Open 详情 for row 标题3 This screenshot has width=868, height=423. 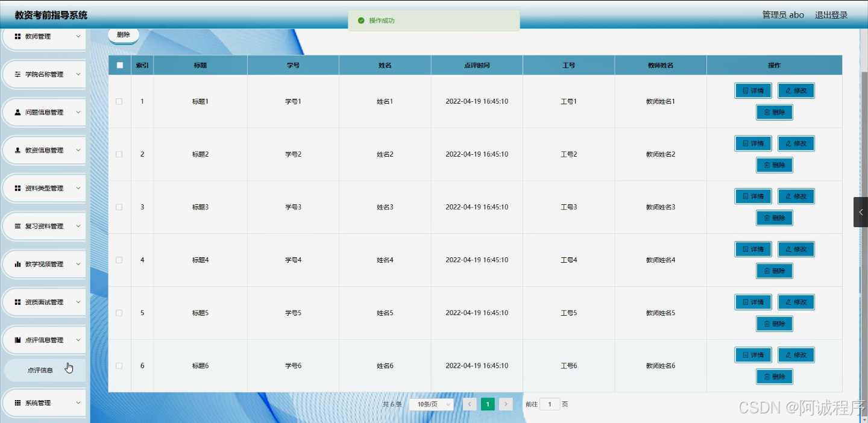[x=753, y=196]
